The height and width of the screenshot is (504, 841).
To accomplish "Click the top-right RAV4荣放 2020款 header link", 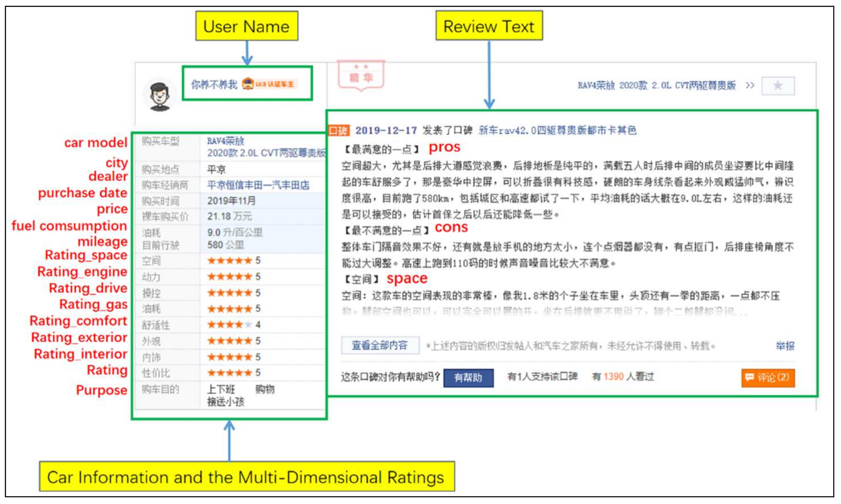I will pos(656,86).
